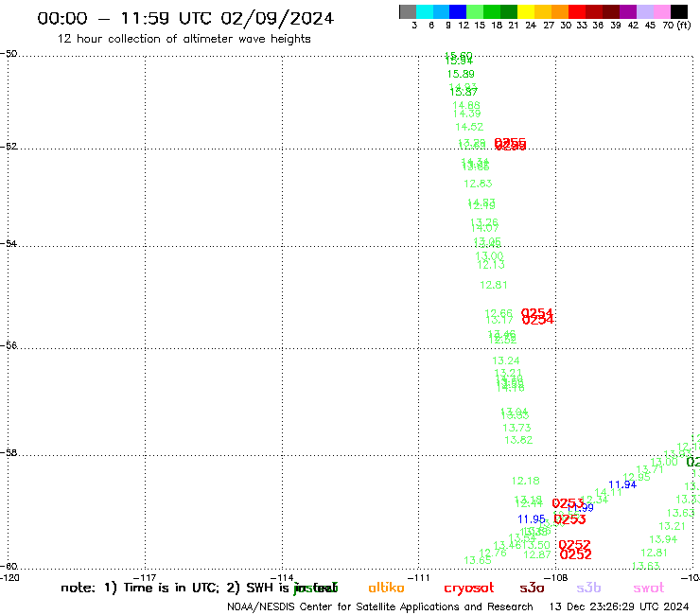Click the 'cryosat' satellite legend label

(469, 589)
